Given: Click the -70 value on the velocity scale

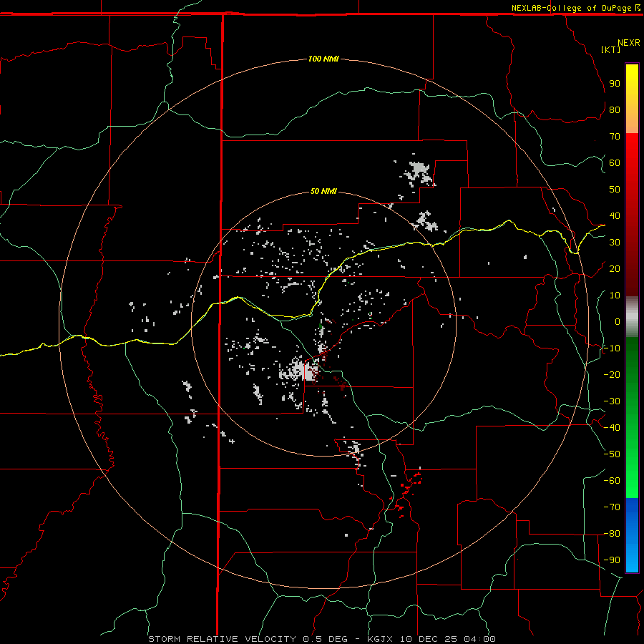Looking at the screenshot, I should click(x=612, y=507).
